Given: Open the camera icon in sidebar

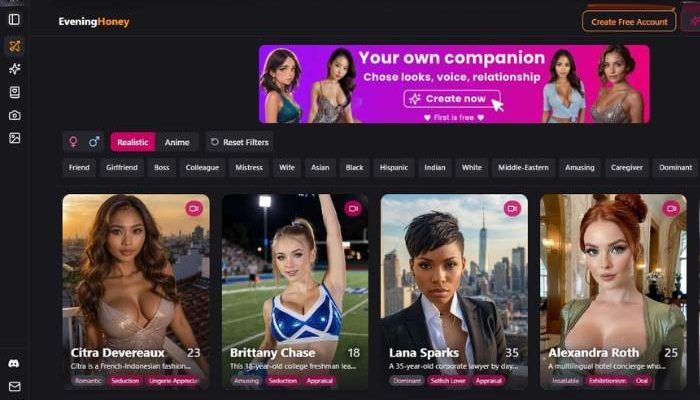Looking at the screenshot, I should click(14, 115).
